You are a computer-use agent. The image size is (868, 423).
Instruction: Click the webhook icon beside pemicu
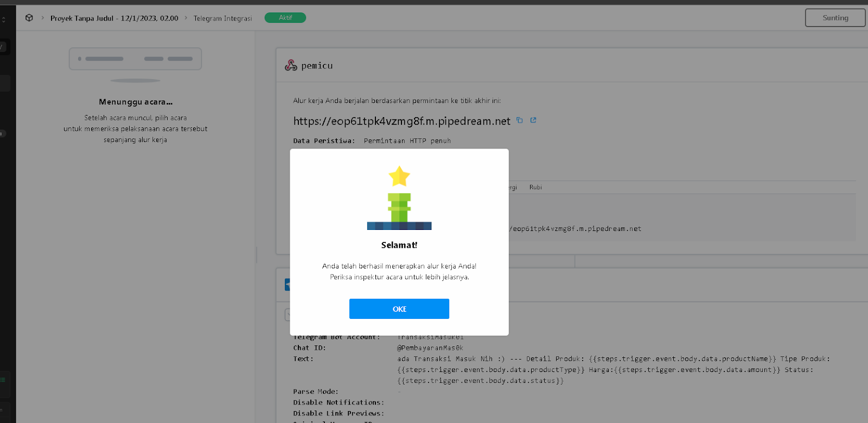[291, 66]
